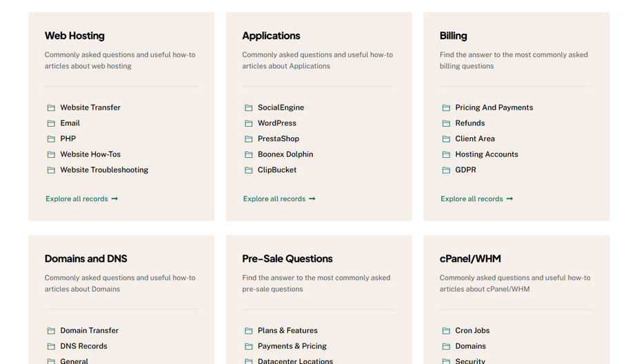Open the PrestaShop articles

[x=278, y=139]
